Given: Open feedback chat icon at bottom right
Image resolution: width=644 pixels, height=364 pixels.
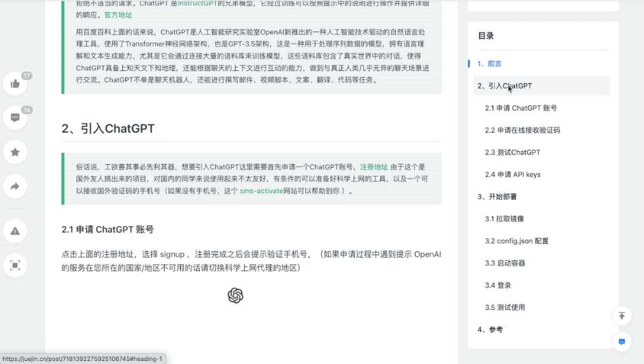Looking at the screenshot, I should pyautogui.click(x=622, y=342).
